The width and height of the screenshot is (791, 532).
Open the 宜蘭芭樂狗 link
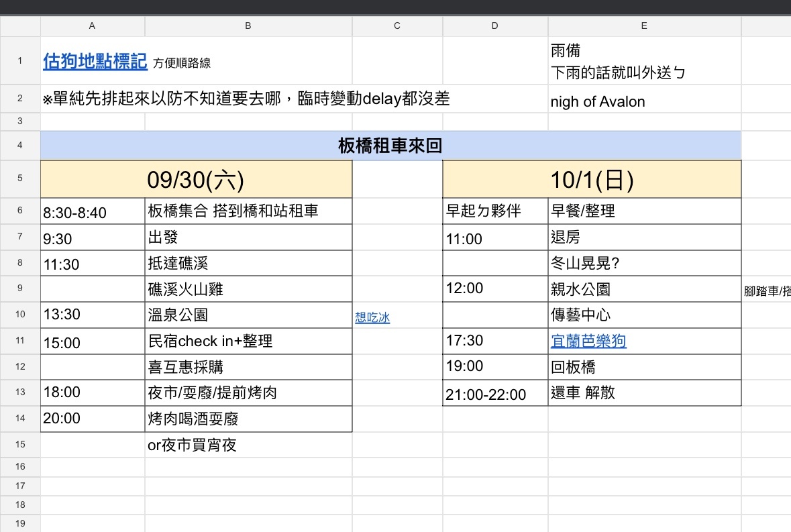(x=588, y=341)
